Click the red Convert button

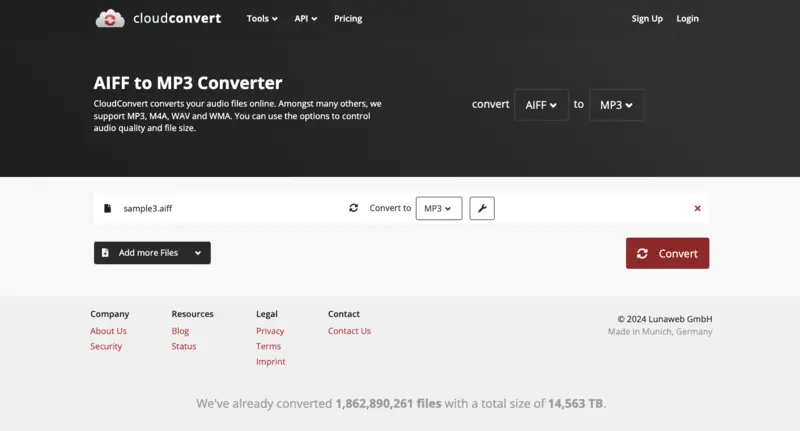[x=667, y=253]
